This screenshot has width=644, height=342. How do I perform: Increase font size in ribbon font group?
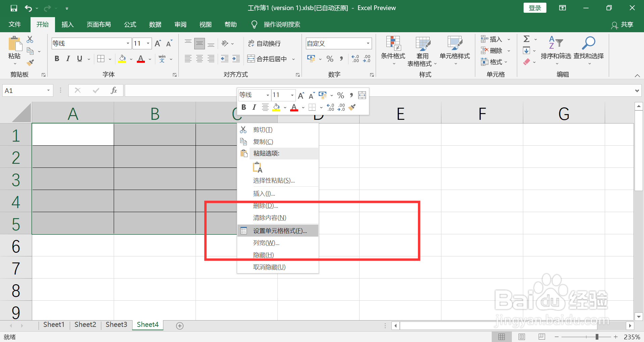point(158,43)
